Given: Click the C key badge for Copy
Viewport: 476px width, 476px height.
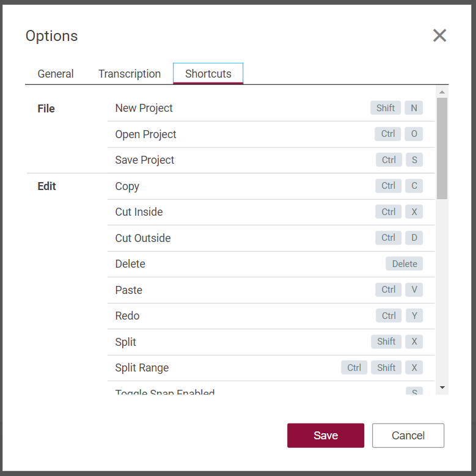Looking at the screenshot, I should 414,186.
